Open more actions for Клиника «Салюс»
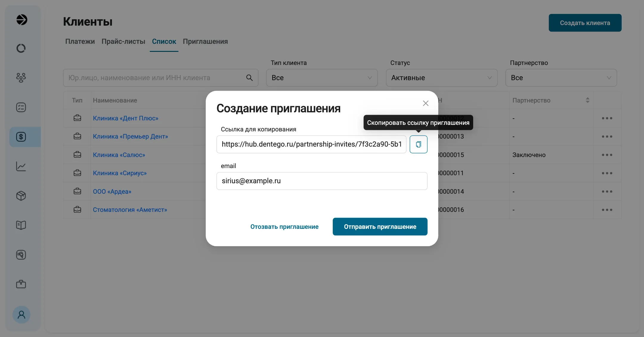The image size is (644, 337). (607, 155)
